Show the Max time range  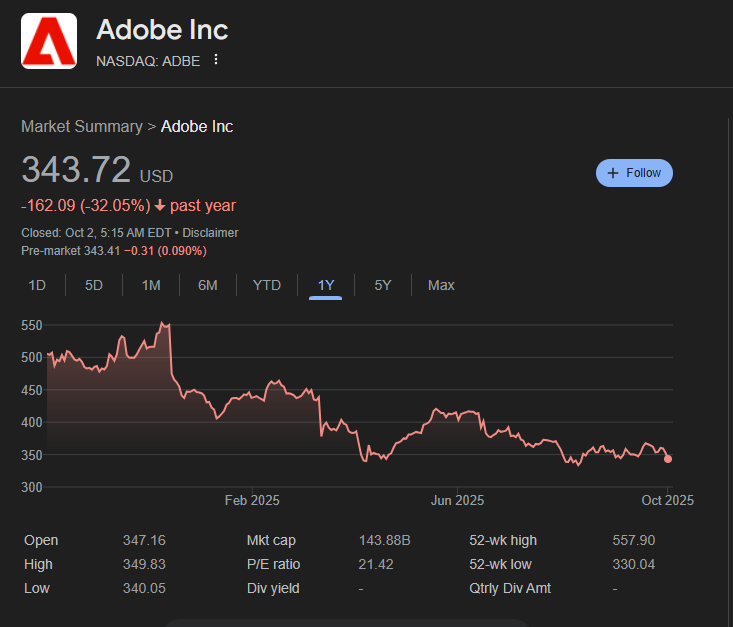[441, 285]
